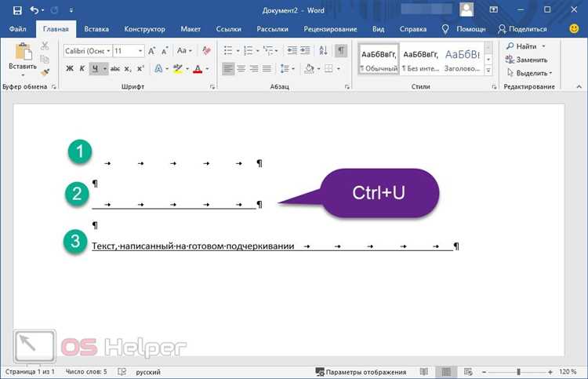588x379 pixels.
Task: Open the Text Effects button
Action: (x=158, y=68)
